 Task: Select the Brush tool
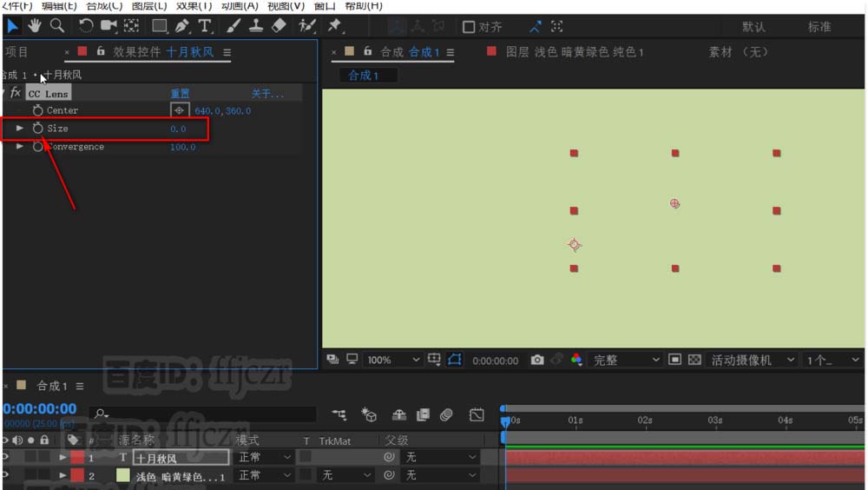(233, 25)
